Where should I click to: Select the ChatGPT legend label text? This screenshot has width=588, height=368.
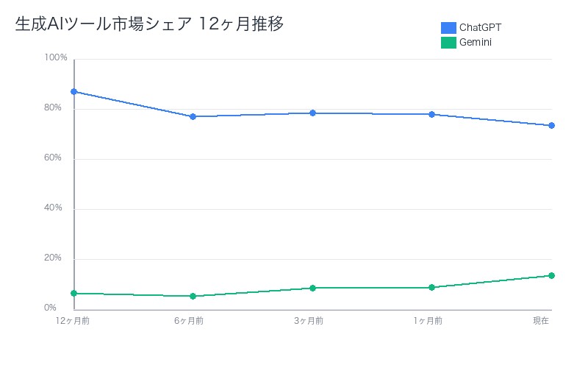point(480,28)
